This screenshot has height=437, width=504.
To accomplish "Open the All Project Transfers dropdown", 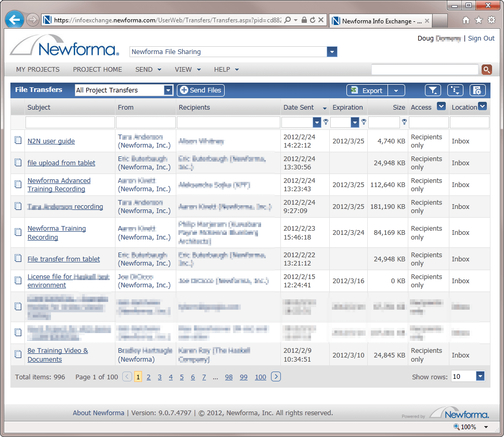I will [x=168, y=90].
